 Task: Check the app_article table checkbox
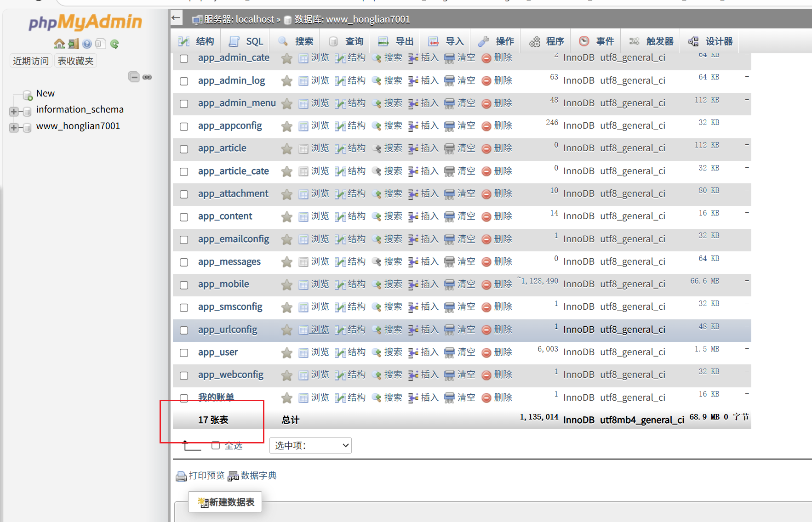point(184,149)
